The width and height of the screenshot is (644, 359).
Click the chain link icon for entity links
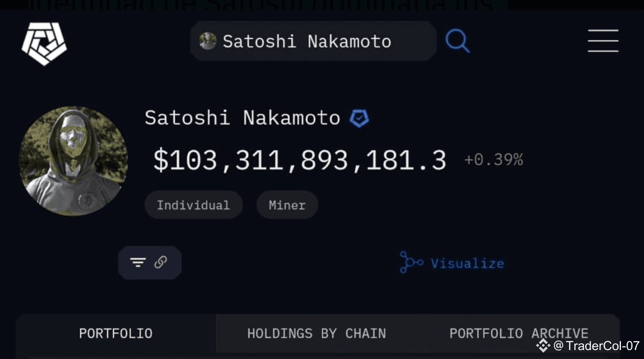pos(160,262)
